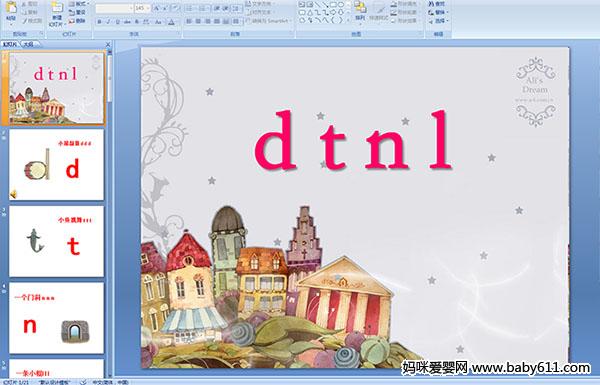Select slide 4 thumbnail with letter n
Image resolution: width=600 pixels, height=385 pixels.
point(56,318)
